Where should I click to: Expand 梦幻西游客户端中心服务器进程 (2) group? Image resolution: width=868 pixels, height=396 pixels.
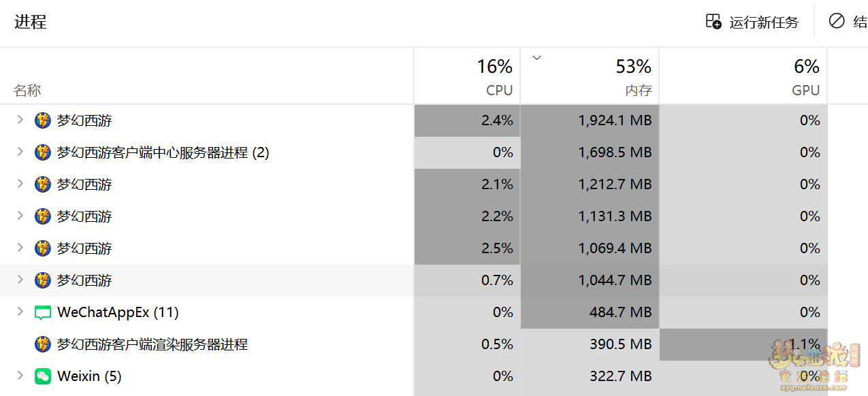[x=20, y=152]
